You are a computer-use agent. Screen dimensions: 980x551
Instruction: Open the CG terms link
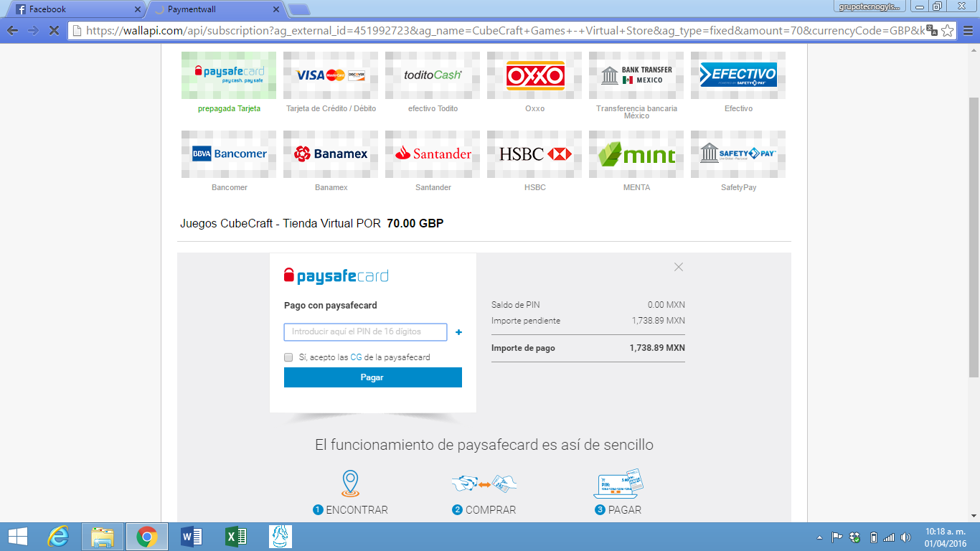tap(356, 357)
